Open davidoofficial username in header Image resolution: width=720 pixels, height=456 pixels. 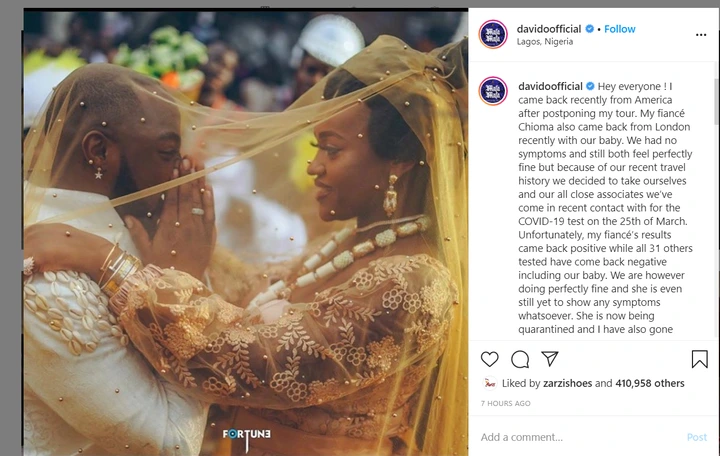[x=549, y=29]
